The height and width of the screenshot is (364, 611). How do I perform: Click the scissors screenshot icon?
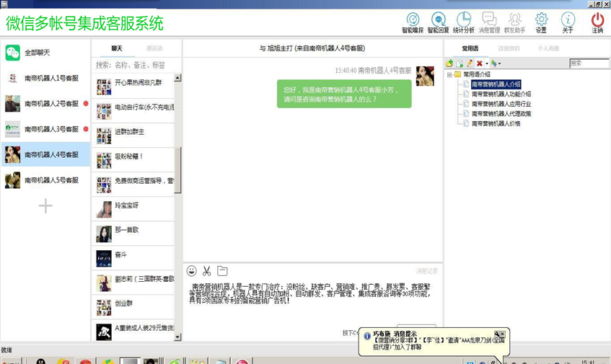click(x=206, y=270)
